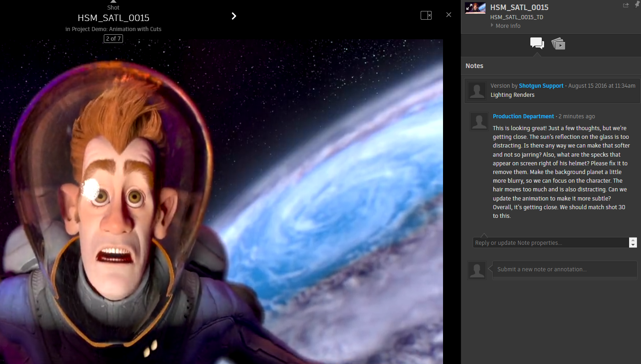Image resolution: width=641 pixels, height=364 pixels.
Task: Click the Reply or update Note properties field
Action: point(551,243)
